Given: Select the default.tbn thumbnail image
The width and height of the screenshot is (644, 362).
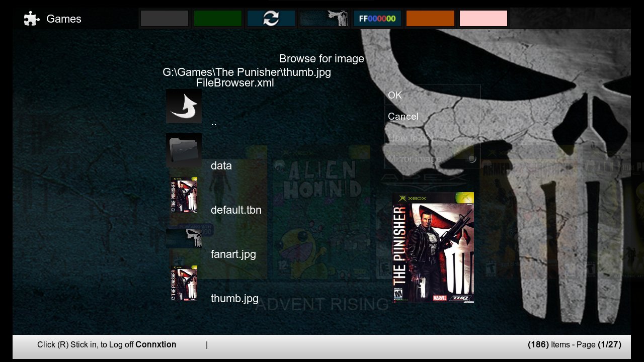Looking at the screenshot, I should [184, 195].
